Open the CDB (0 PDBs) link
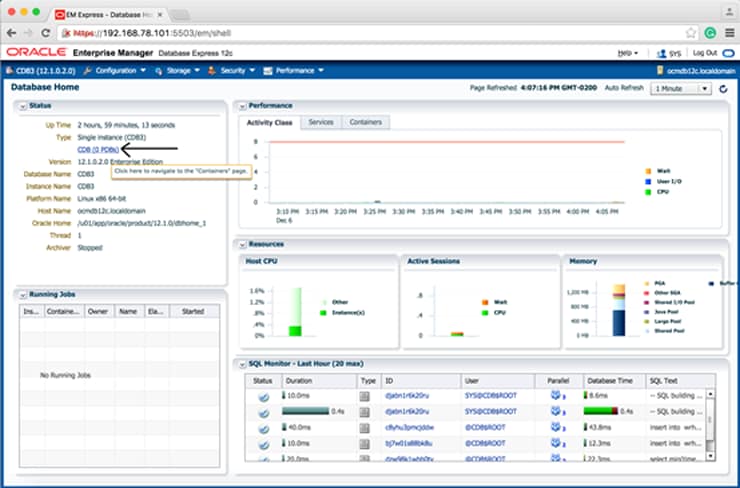Image resolution: width=740 pixels, height=488 pixels. (x=98, y=150)
